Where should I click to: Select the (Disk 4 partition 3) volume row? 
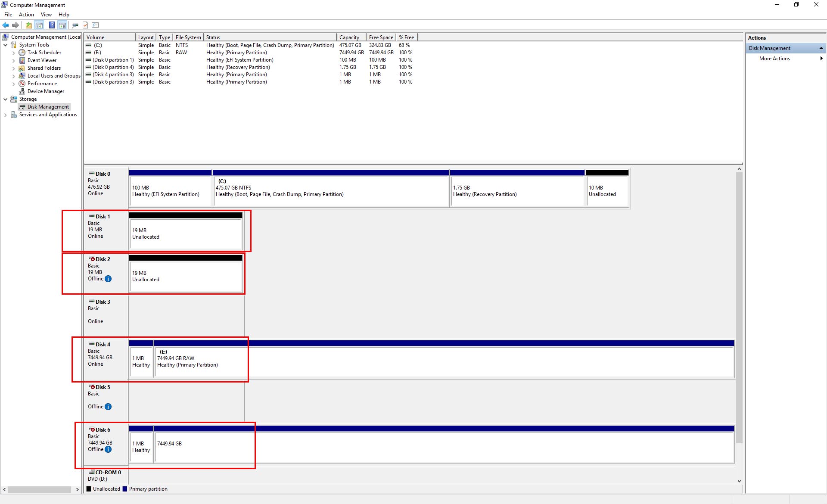point(250,75)
